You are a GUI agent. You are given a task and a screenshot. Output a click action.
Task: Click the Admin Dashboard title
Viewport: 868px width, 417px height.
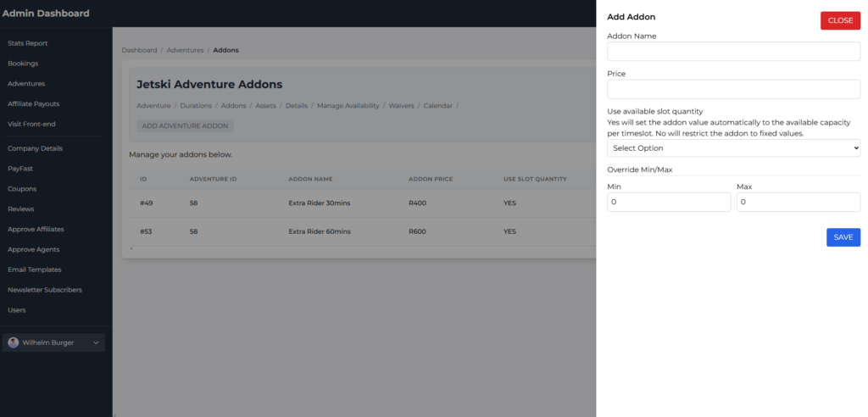46,14
